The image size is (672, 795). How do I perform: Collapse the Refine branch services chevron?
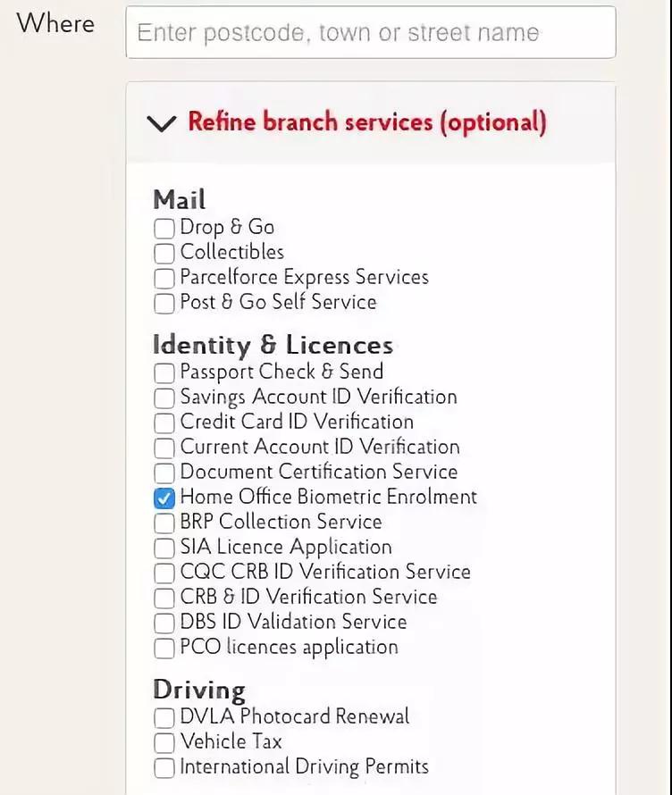point(161,123)
